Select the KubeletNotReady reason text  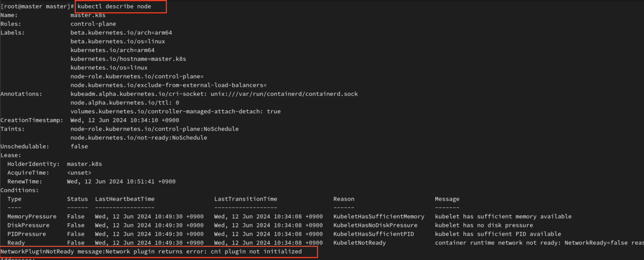359,242
